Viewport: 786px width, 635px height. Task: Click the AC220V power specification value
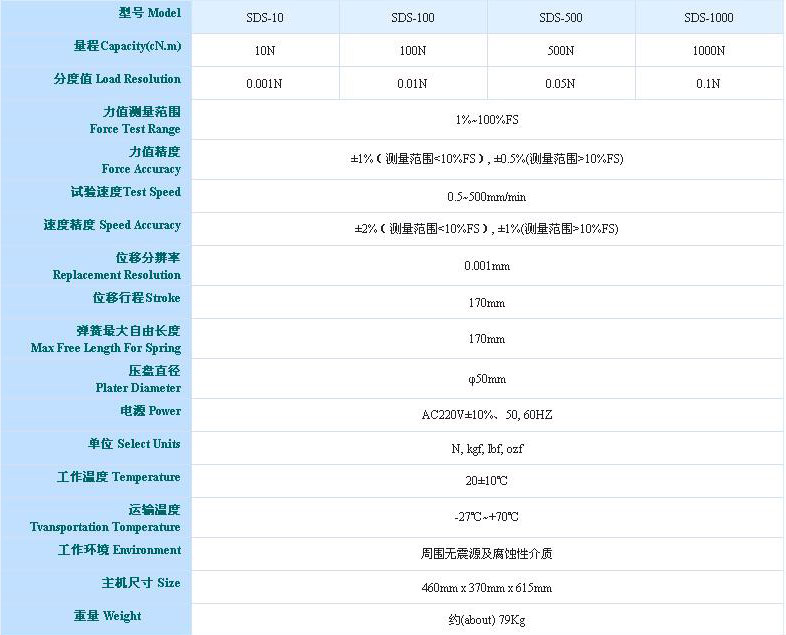[487, 415]
